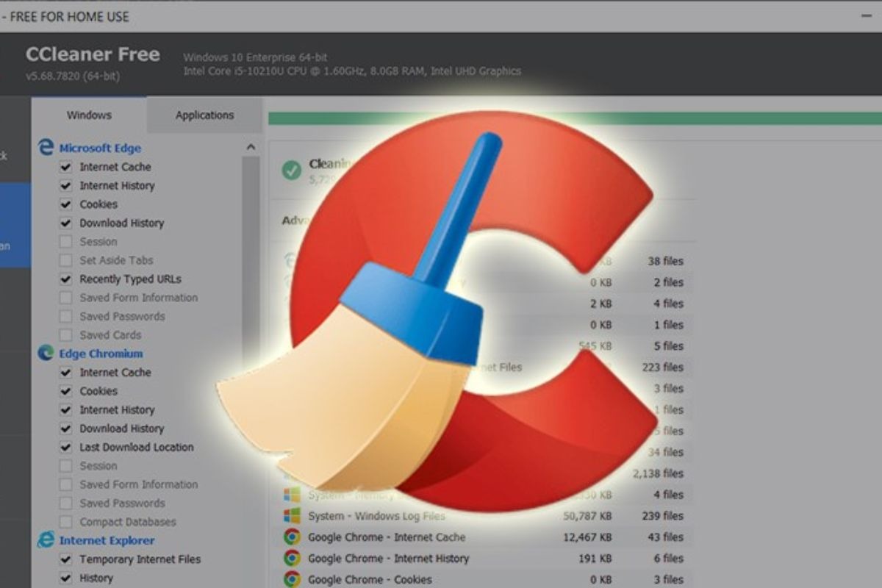Click the 50,787 KB size value

point(586,516)
